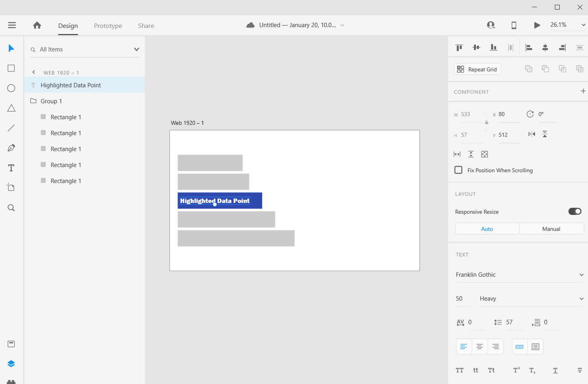
Task: Click the Repeat Grid button
Action: tap(477, 69)
